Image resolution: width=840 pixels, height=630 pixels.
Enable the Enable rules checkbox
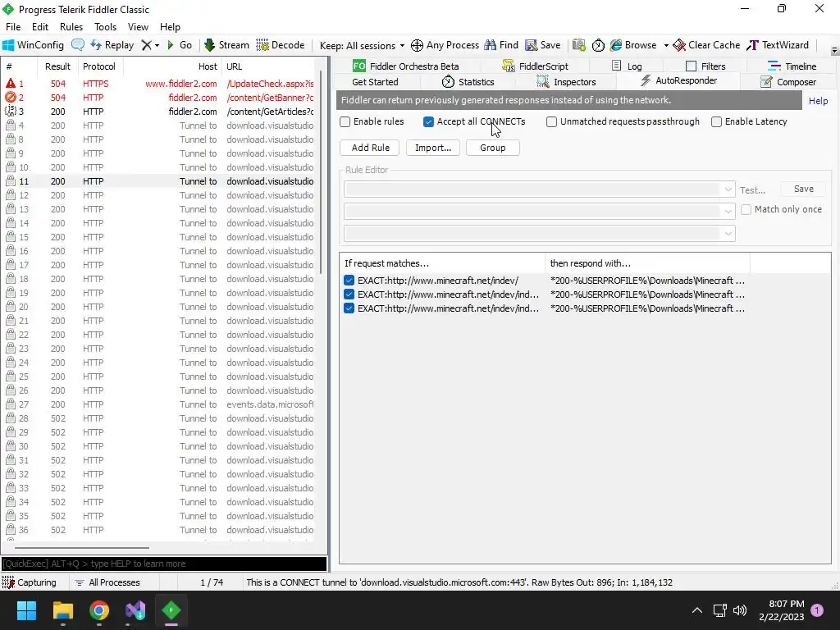click(345, 121)
